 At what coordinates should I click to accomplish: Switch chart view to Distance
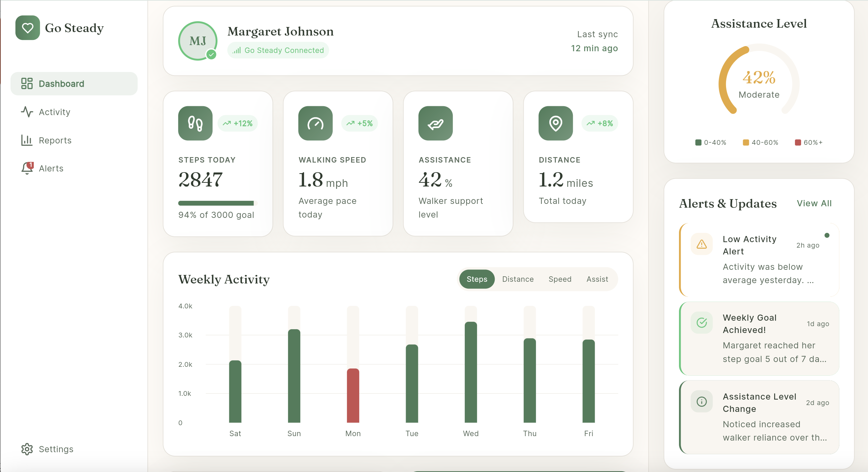coord(518,279)
